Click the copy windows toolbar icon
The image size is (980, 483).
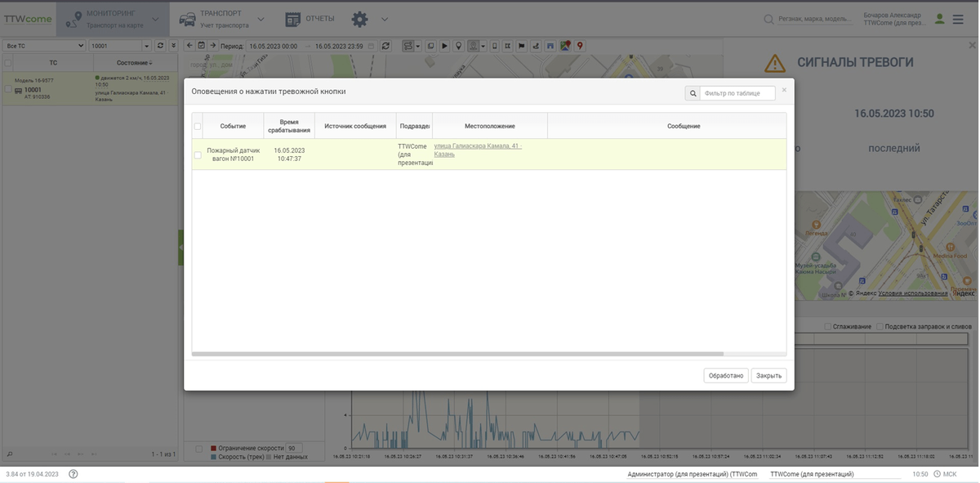pyautogui.click(x=430, y=46)
